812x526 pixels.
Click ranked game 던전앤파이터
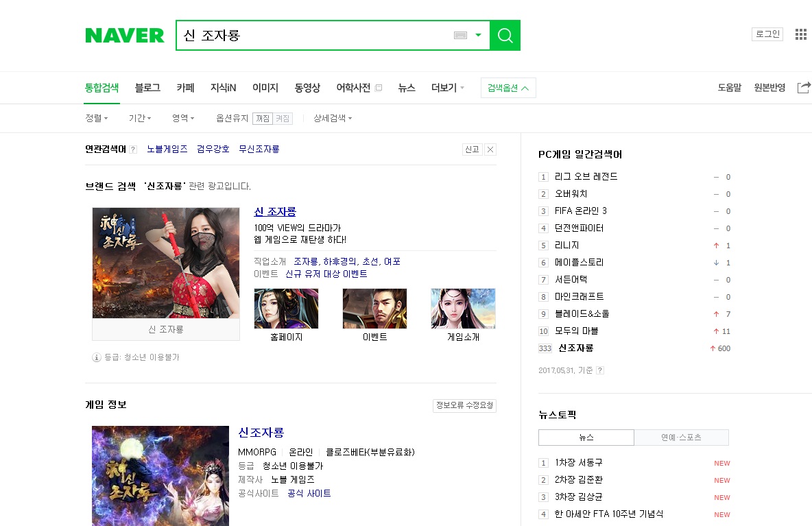(x=580, y=228)
